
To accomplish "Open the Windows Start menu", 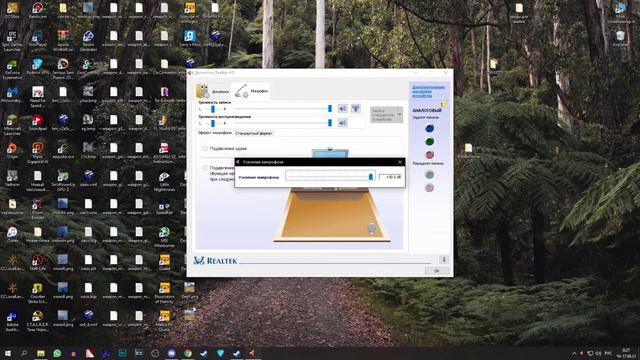I will click(8, 353).
